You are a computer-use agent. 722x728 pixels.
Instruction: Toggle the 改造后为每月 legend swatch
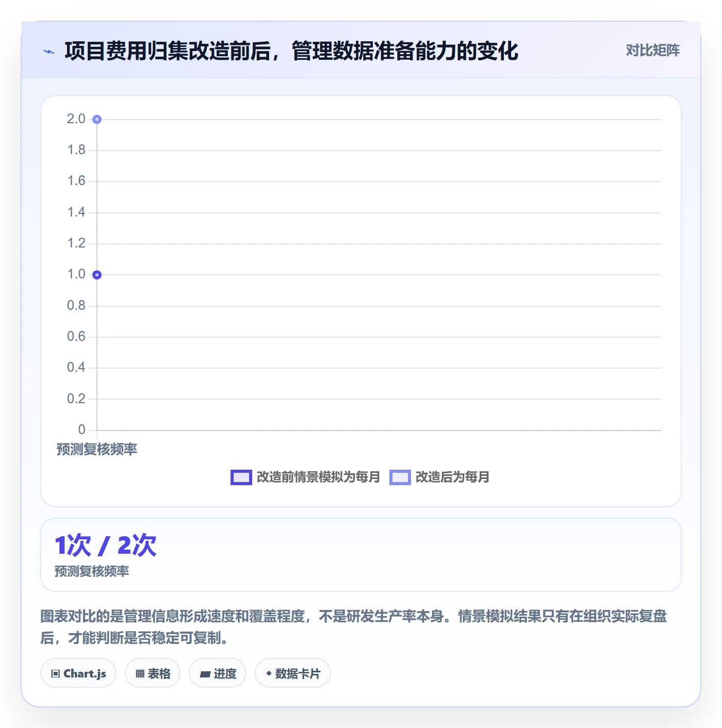click(400, 477)
